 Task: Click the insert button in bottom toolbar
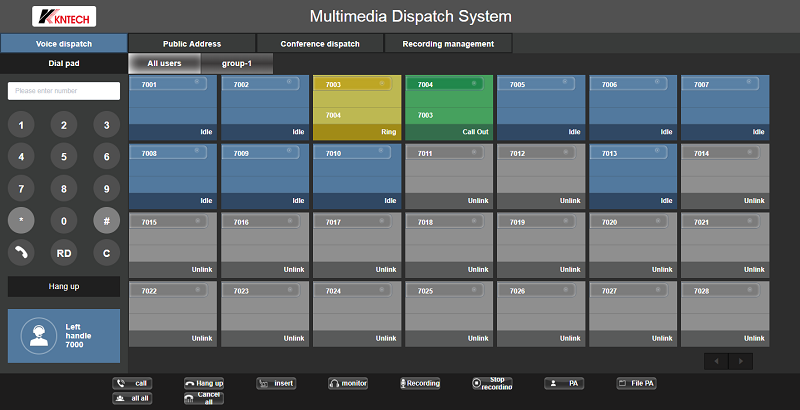[276, 383]
